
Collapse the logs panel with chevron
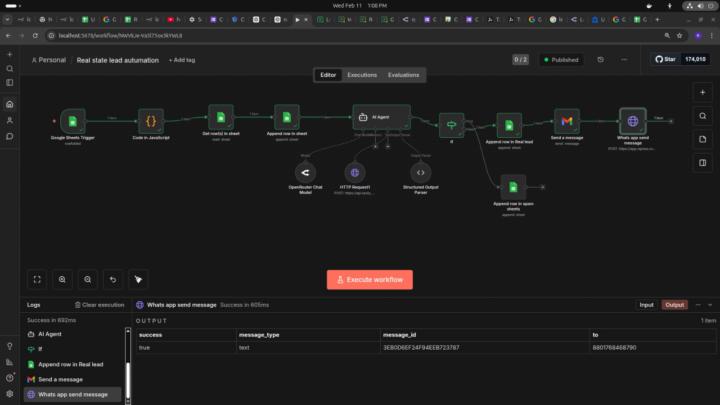pos(710,305)
